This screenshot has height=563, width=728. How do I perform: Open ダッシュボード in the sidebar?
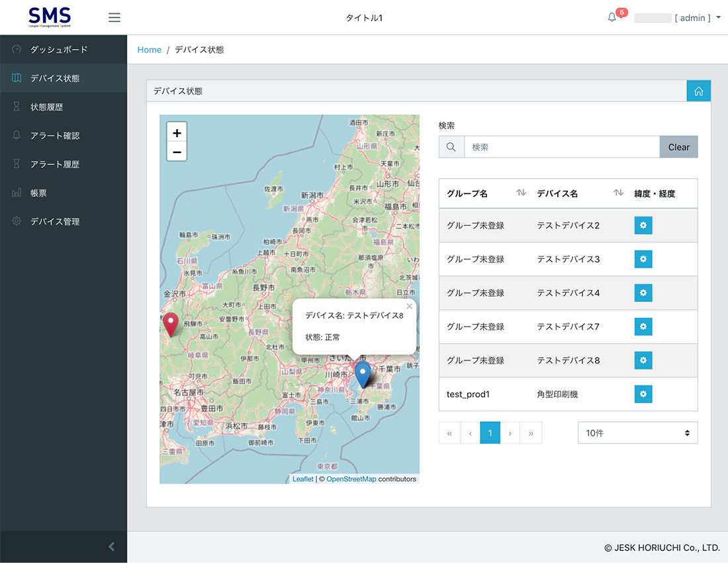[x=64, y=49]
